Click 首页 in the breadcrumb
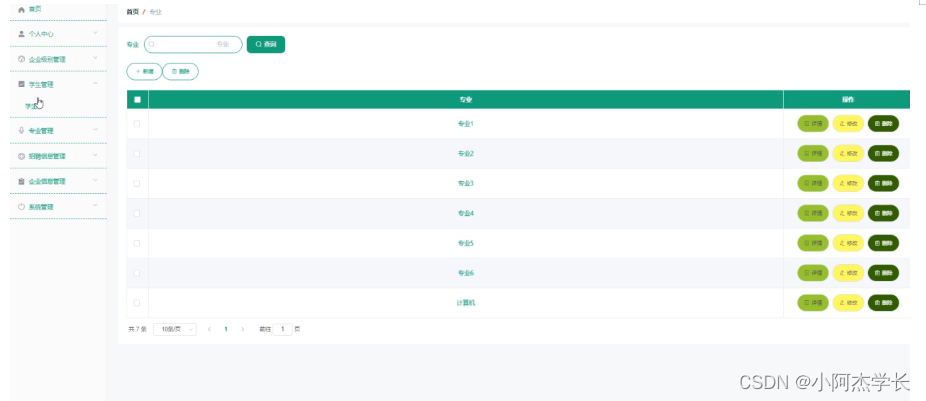The image size is (926, 401). [x=132, y=12]
